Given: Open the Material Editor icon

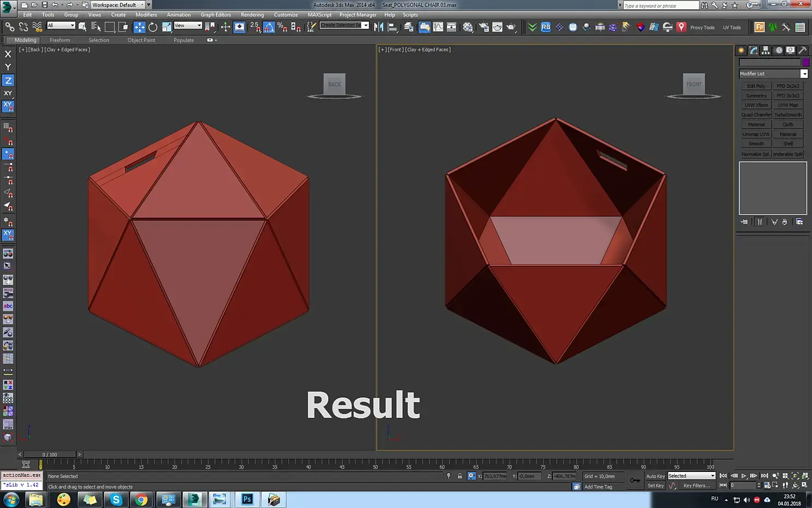Looking at the screenshot, I should click(x=468, y=27).
